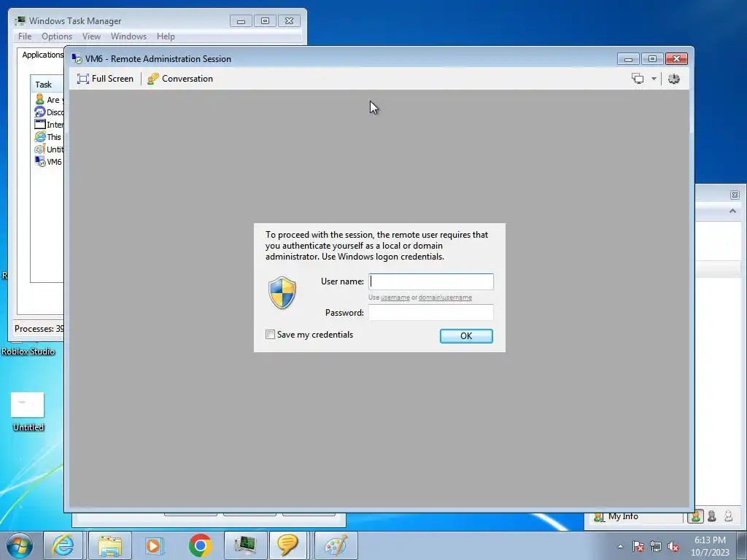Close the small panel in background window
The width and height of the screenshot is (747, 560).
735,195
